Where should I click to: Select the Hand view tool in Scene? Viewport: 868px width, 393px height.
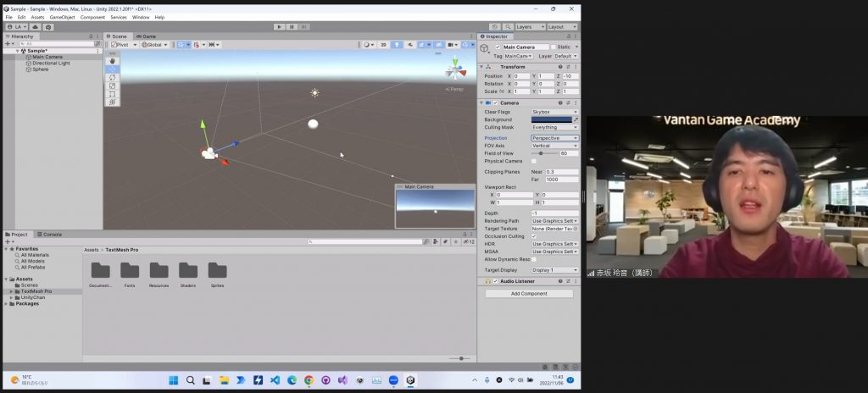click(x=113, y=61)
